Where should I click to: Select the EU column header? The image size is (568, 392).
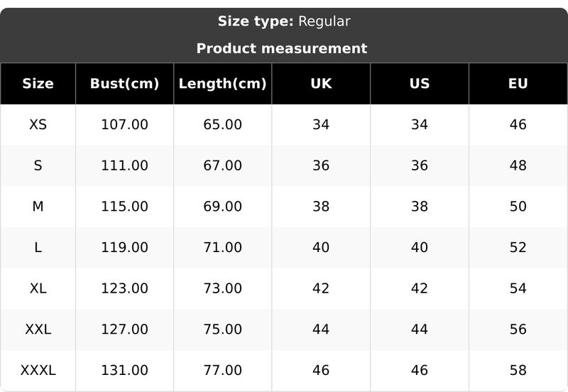pyautogui.click(x=518, y=84)
